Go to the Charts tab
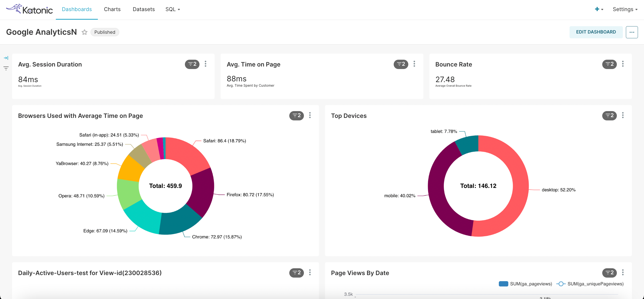Viewport: 644px width, 299px height. click(112, 9)
